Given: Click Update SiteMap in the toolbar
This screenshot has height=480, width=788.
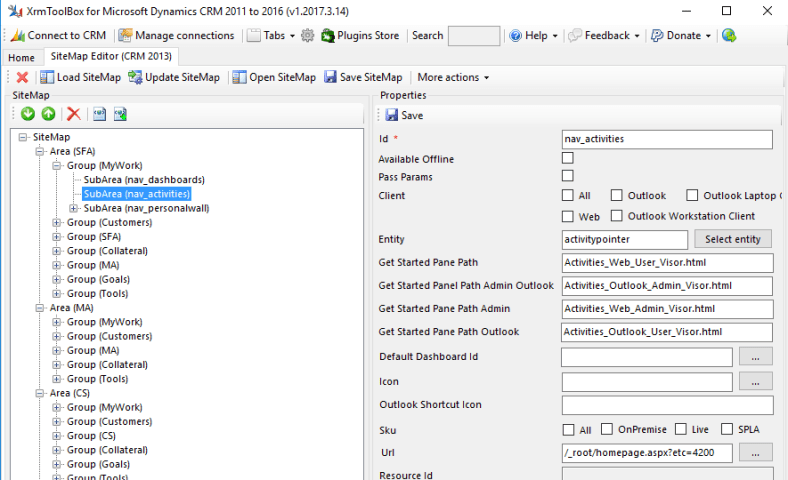Looking at the screenshot, I should (x=172, y=77).
